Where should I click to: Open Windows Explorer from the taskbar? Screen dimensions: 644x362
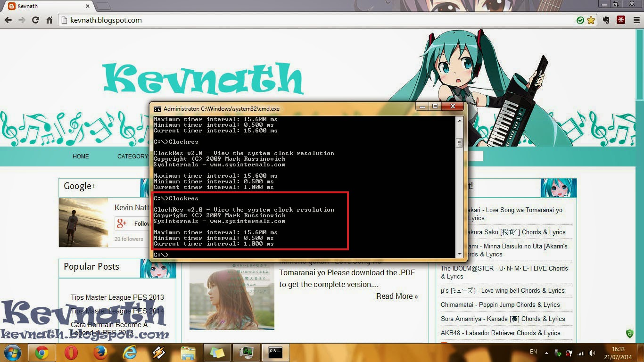click(x=188, y=353)
